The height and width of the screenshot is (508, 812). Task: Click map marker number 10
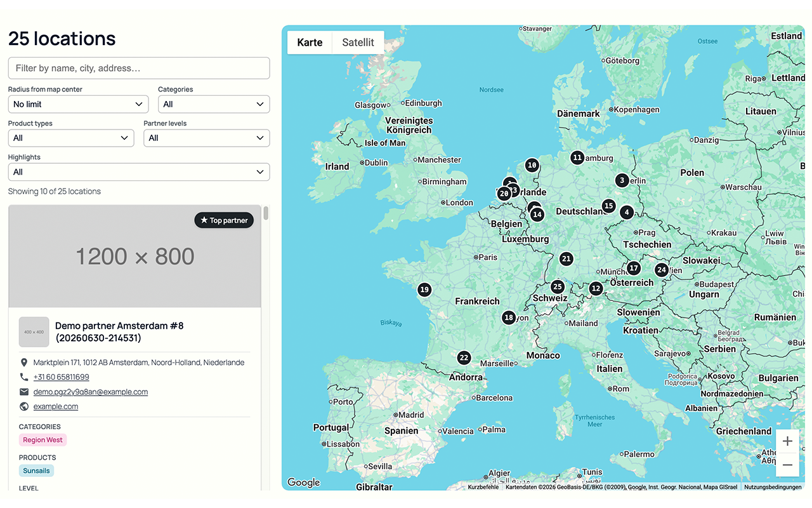[x=532, y=165]
